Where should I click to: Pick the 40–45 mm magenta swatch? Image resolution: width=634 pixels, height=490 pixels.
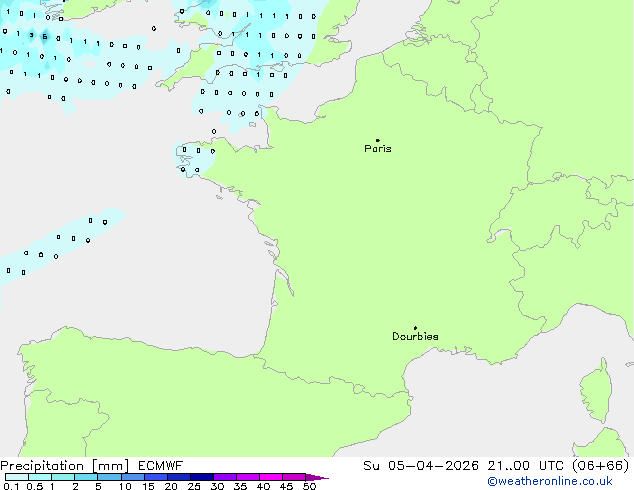coord(271,477)
